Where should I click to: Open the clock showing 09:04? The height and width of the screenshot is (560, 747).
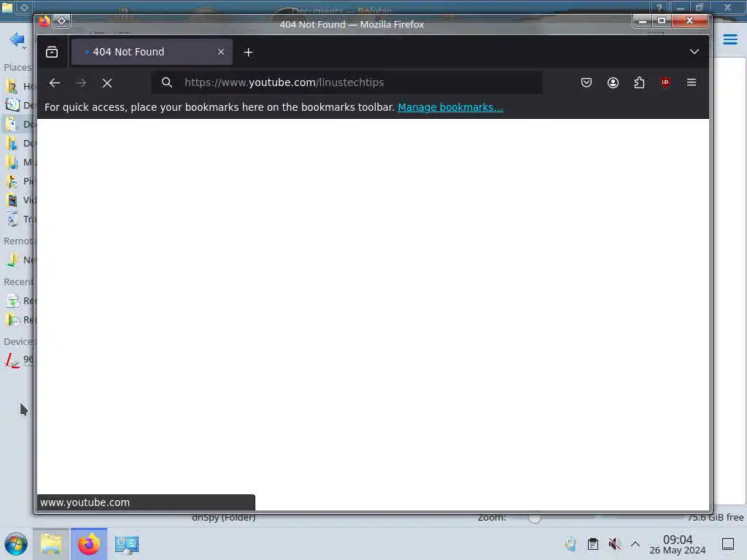point(678,544)
